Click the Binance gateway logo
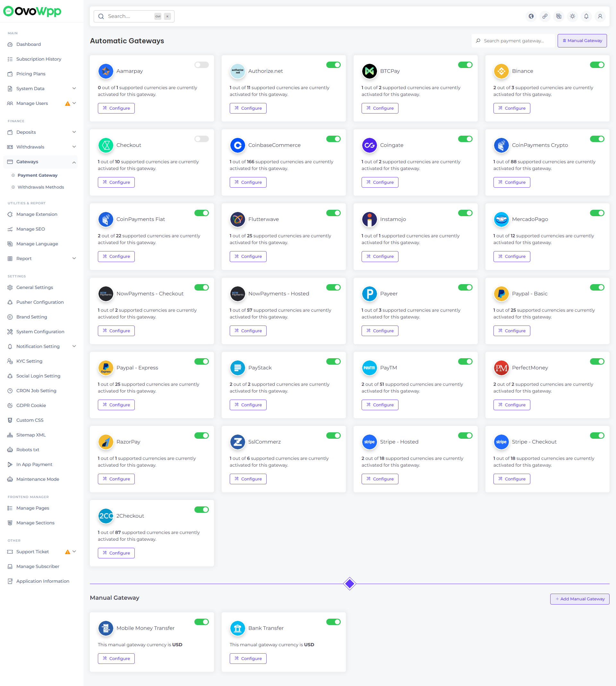This screenshot has height=686, width=616. click(x=501, y=71)
